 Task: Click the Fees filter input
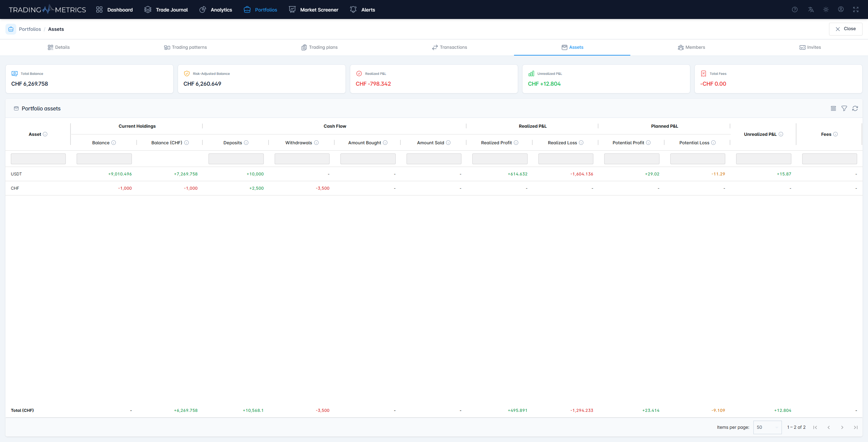830,159
